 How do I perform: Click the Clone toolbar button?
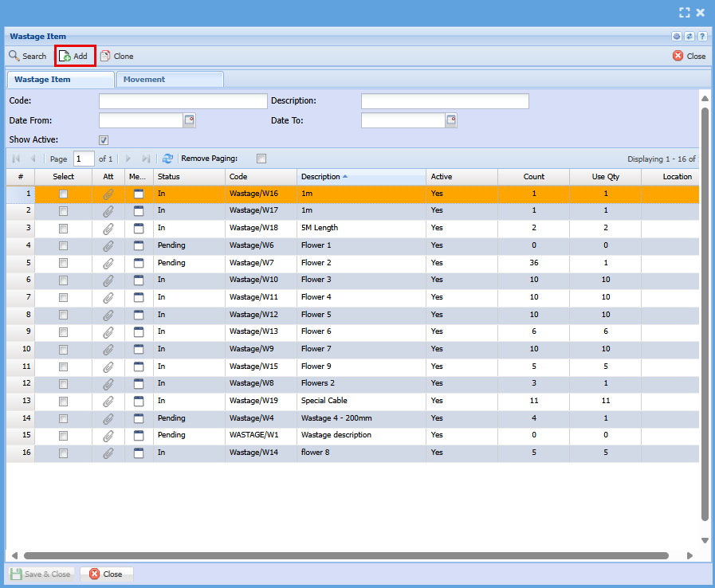click(x=116, y=57)
